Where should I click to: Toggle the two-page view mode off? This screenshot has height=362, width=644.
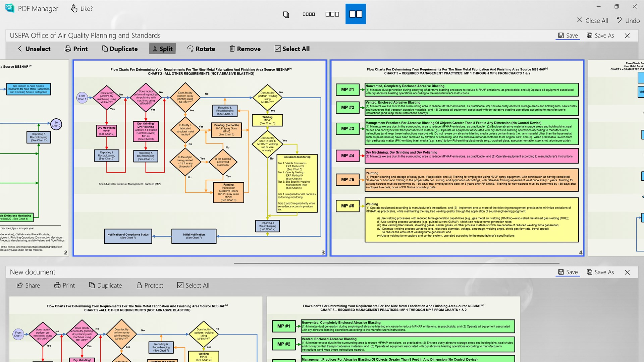tap(356, 14)
